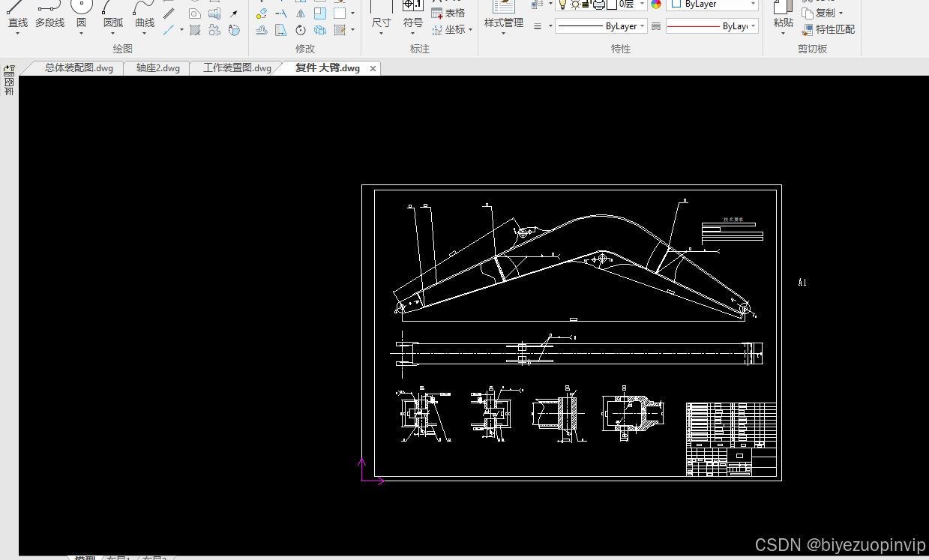This screenshot has width=929, height=560.
Task: Toggle the layer printer plot icon
Action: [x=598, y=4]
